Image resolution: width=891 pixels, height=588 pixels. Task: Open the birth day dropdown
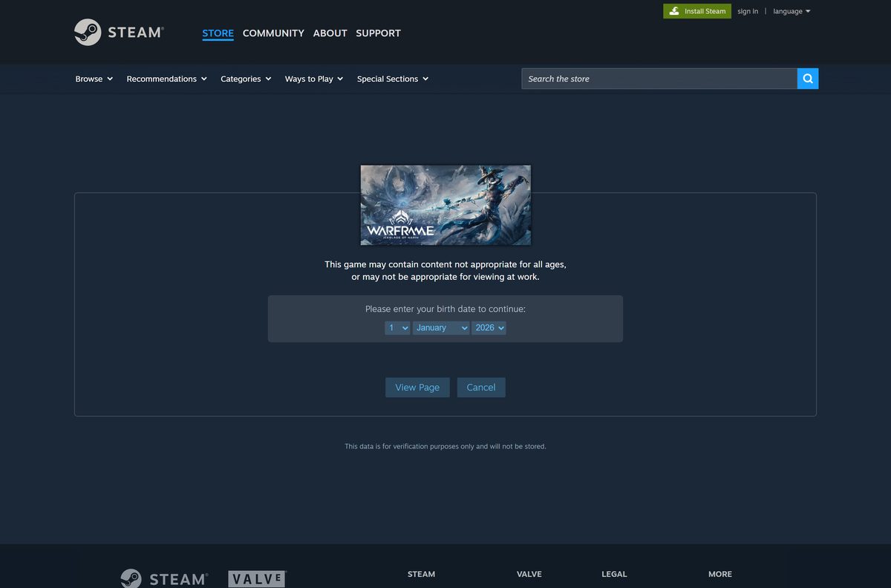[397, 327]
